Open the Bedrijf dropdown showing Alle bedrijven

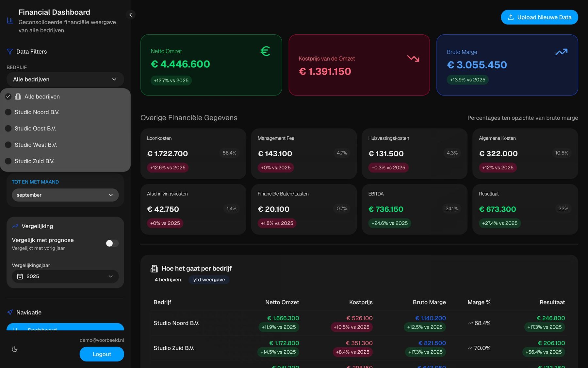(x=65, y=79)
